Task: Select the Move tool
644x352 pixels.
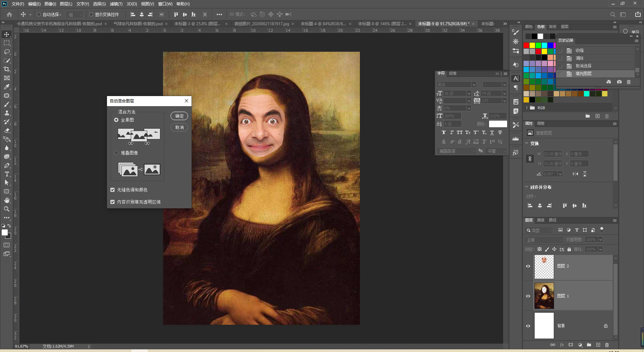Action: click(x=7, y=34)
